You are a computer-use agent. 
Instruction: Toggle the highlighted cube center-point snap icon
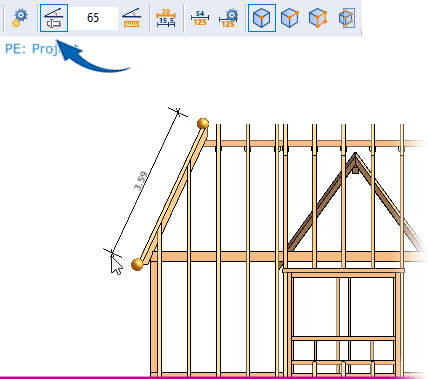click(x=262, y=18)
